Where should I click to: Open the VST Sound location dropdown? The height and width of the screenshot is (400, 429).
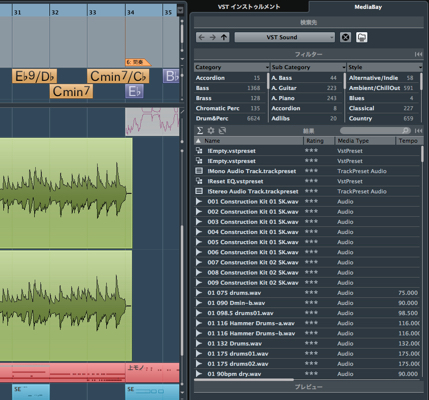(284, 37)
